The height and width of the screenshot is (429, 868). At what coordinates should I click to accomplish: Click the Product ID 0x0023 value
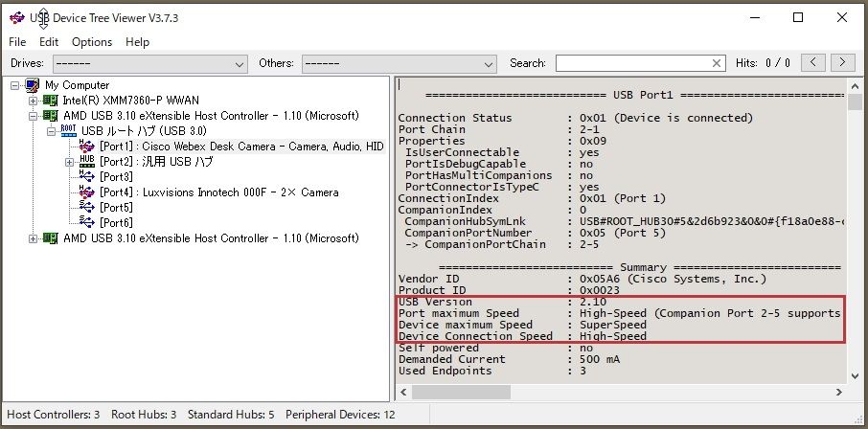pos(599,290)
